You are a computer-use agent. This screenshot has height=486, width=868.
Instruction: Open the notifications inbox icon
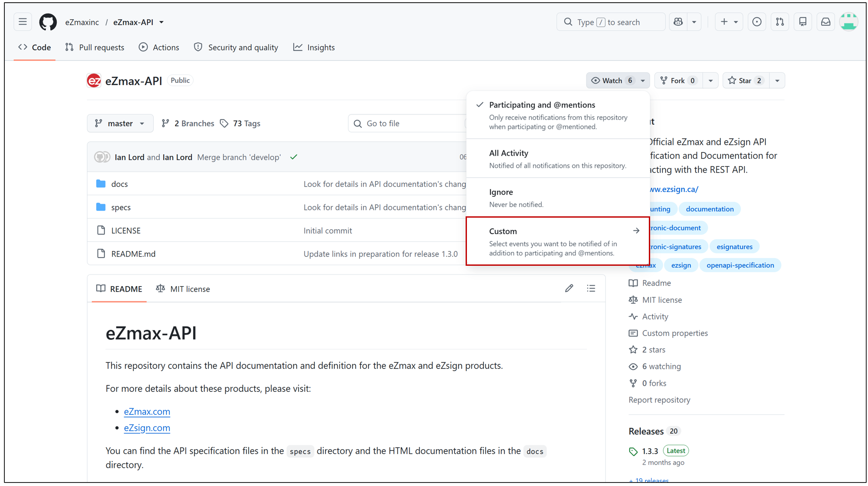(x=826, y=22)
